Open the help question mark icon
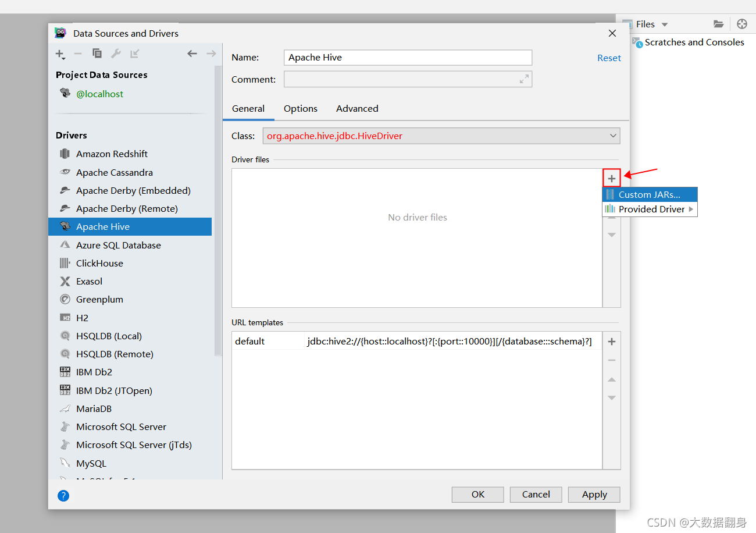Screen dimensions: 756x533 (63, 496)
